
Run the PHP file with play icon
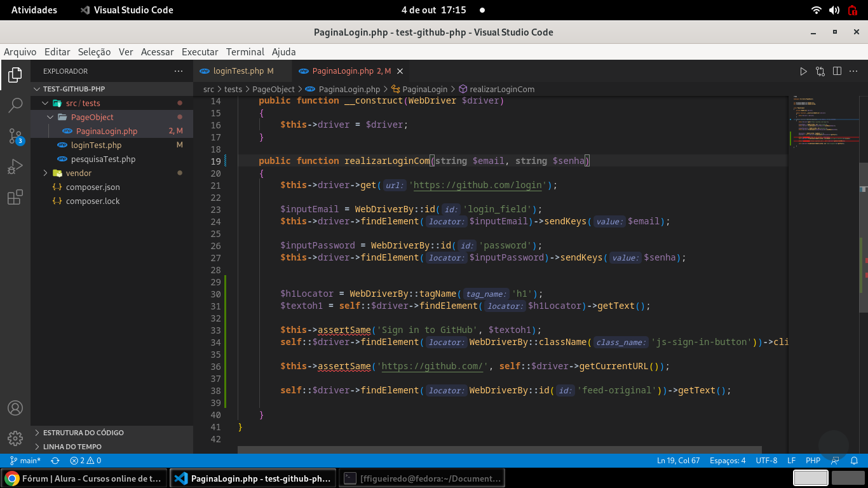[x=803, y=71]
